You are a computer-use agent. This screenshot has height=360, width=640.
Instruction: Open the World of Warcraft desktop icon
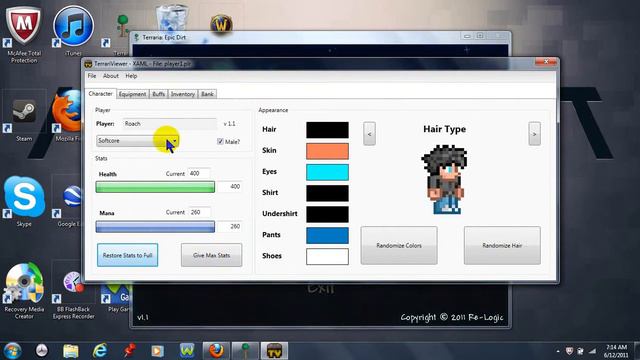[x=221, y=24]
